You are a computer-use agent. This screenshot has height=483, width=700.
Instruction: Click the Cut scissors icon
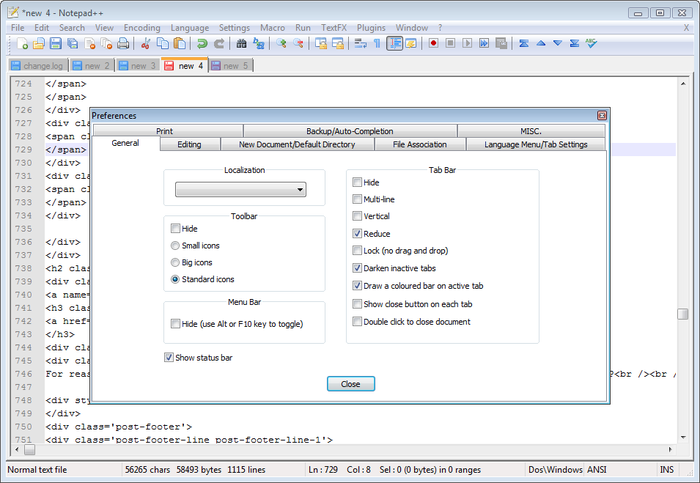(x=146, y=44)
